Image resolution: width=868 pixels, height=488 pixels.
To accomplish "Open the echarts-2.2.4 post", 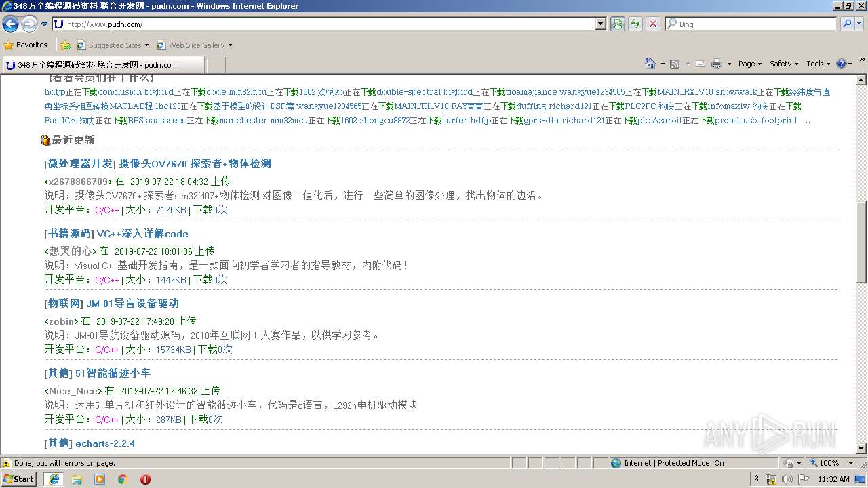I will pyautogui.click(x=105, y=443).
